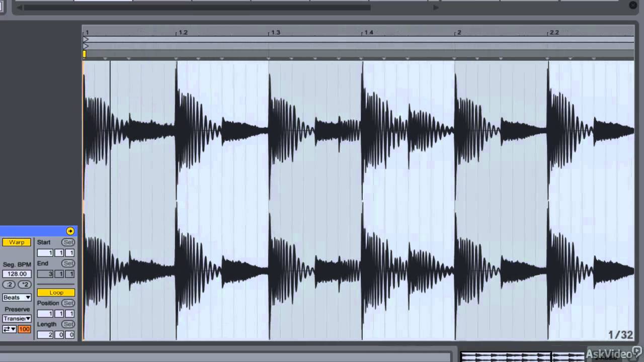644x362 pixels.
Task: Click the 1/32 grid size indicator
Action: point(620,335)
